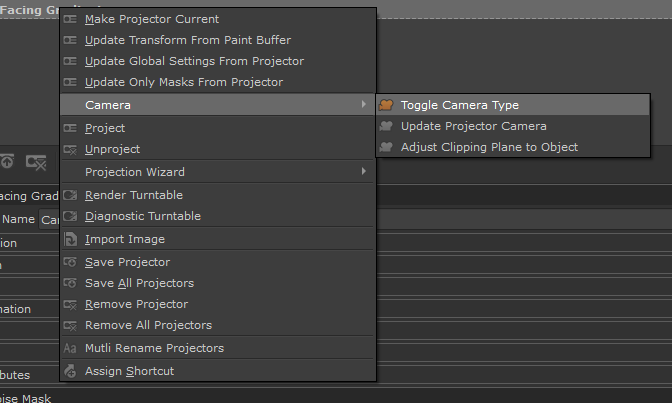
Task: Click the Update Global Settings From Projector icon
Action: pos(70,61)
